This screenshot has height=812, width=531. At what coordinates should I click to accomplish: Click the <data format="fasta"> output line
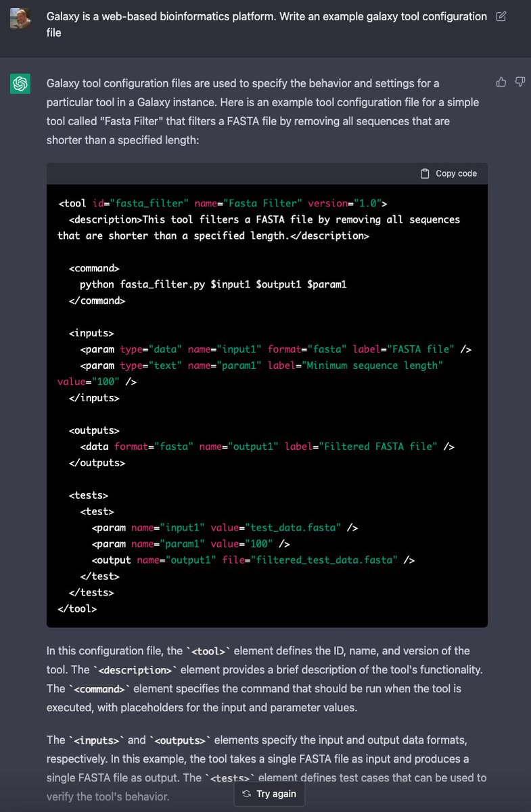point(267,447)
